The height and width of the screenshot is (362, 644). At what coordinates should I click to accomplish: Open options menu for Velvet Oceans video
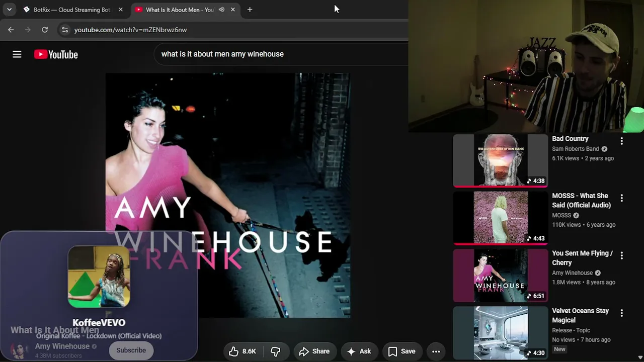coord(622,313)
